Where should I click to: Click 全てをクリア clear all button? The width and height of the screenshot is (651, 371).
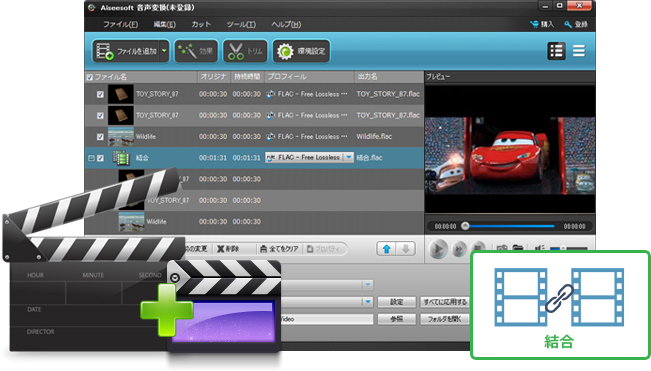coord(279,249)
